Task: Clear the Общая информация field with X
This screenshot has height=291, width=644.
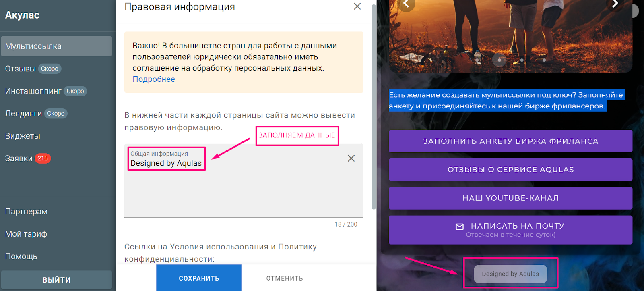Action: 351,158
